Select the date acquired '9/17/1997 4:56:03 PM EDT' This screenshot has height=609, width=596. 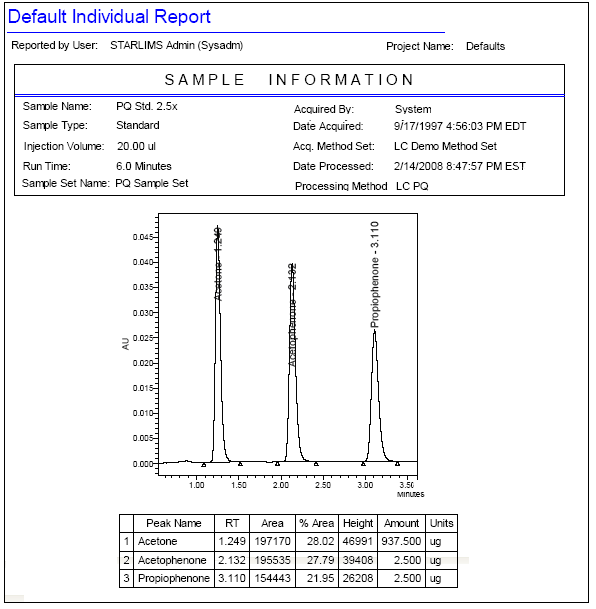tap(460, 126)
